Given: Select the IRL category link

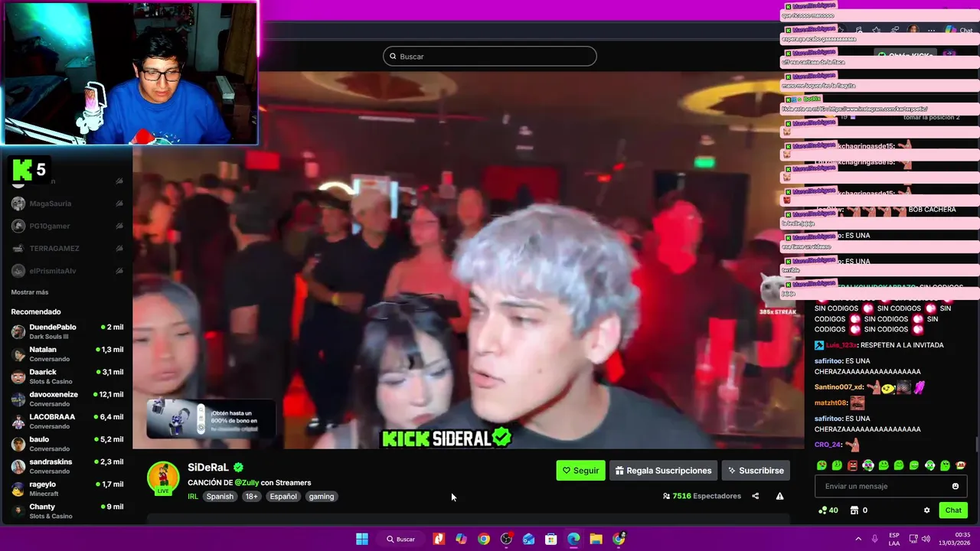Looking at the screenshot, I should click(193, 497).
